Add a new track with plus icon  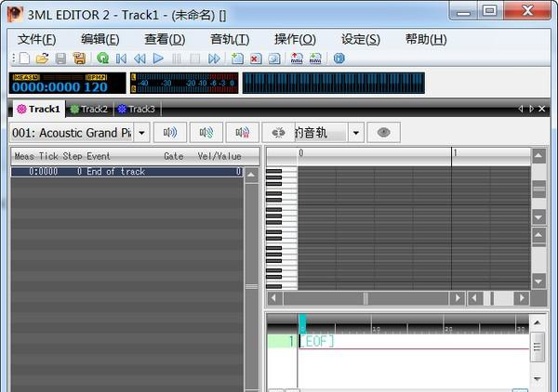coord(237,58)
